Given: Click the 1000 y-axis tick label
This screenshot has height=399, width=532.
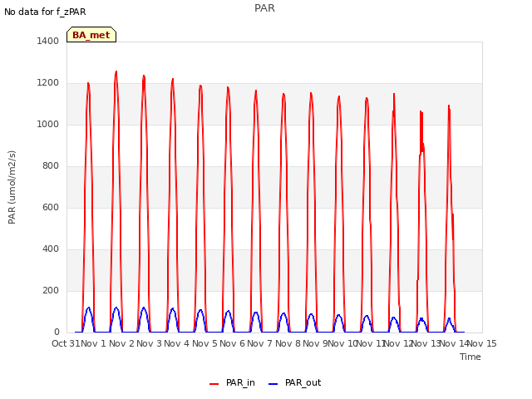Looking at the screenshot, I should [48, 124].
